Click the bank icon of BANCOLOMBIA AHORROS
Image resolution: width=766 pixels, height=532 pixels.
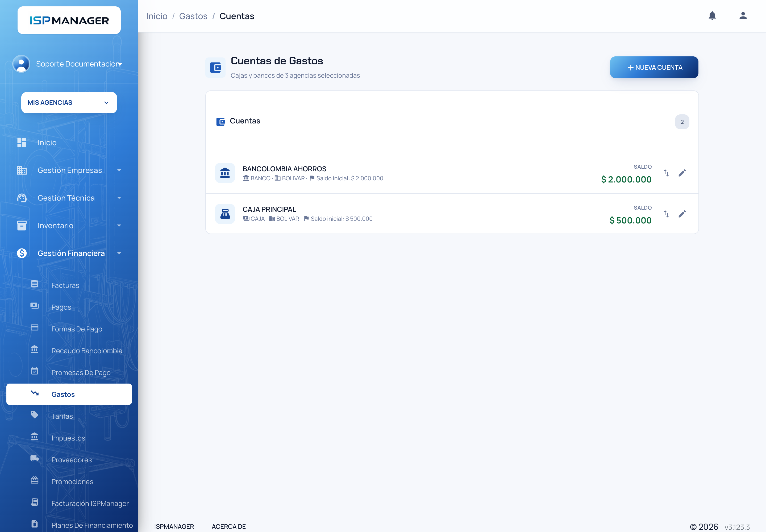225,173
